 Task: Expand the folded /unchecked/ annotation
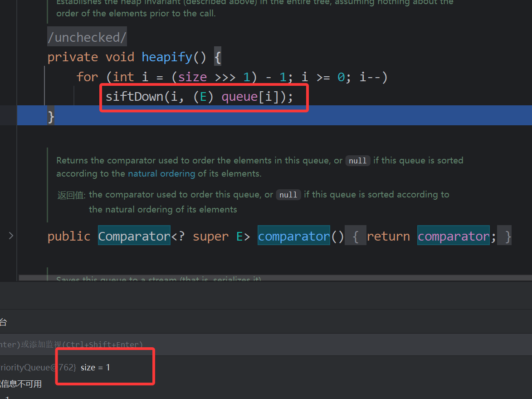[x=87, y=37]
